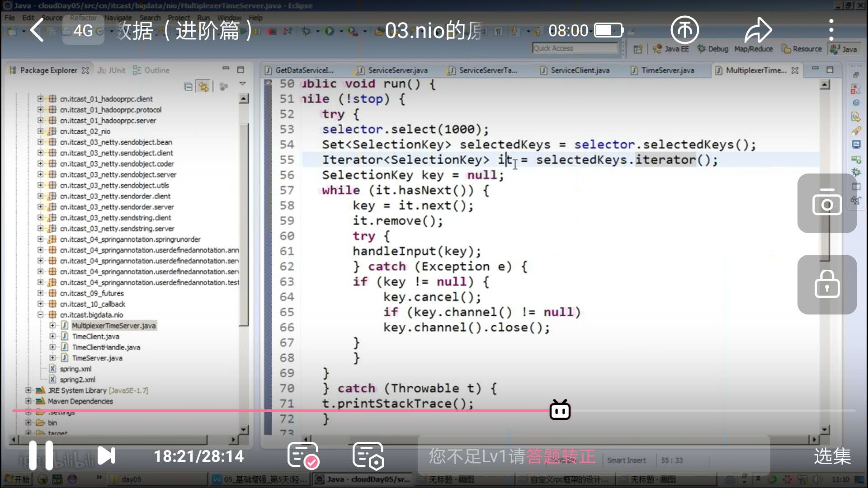868x488 pixels.
Task: Lock the screen with the padlock icon
Action: (x=826, y=285)
